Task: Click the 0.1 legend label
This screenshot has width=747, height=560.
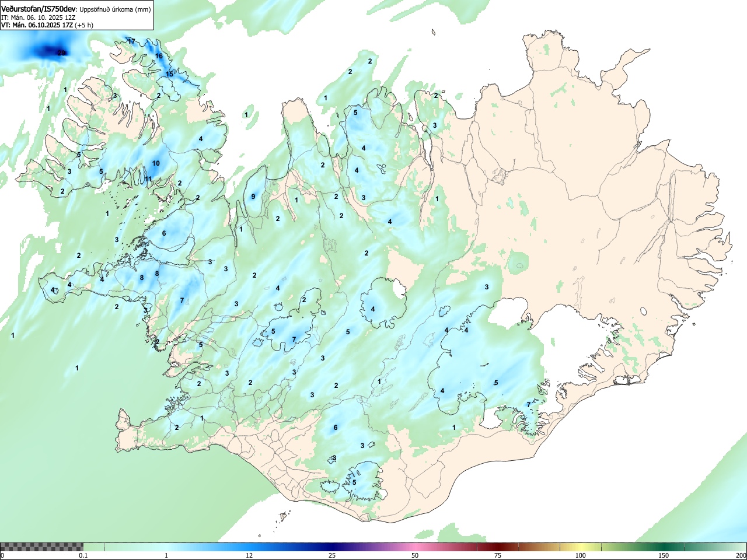Action: 83,555
